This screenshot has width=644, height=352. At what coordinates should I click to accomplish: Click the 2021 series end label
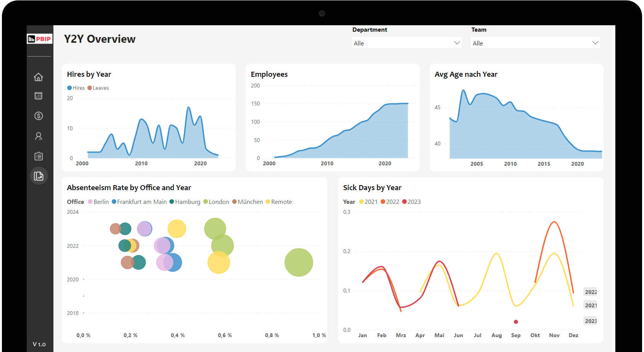point(591,305)
